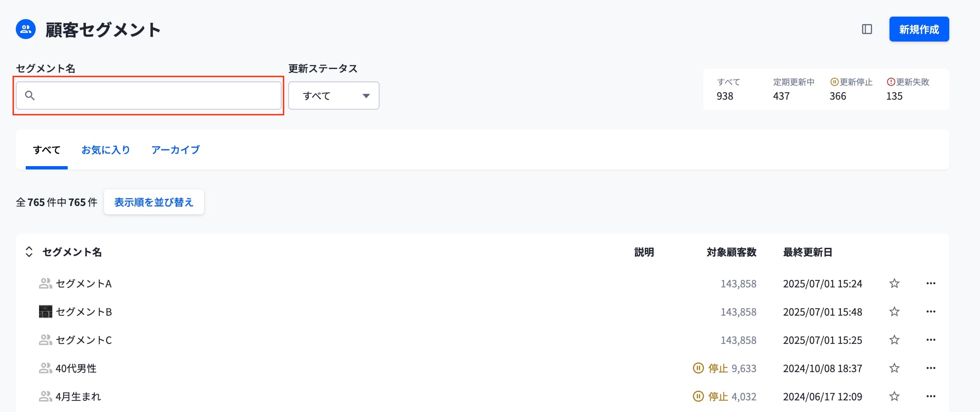
Task: Click the セグメントB thumbnail icon
Action: coord(46,311)
